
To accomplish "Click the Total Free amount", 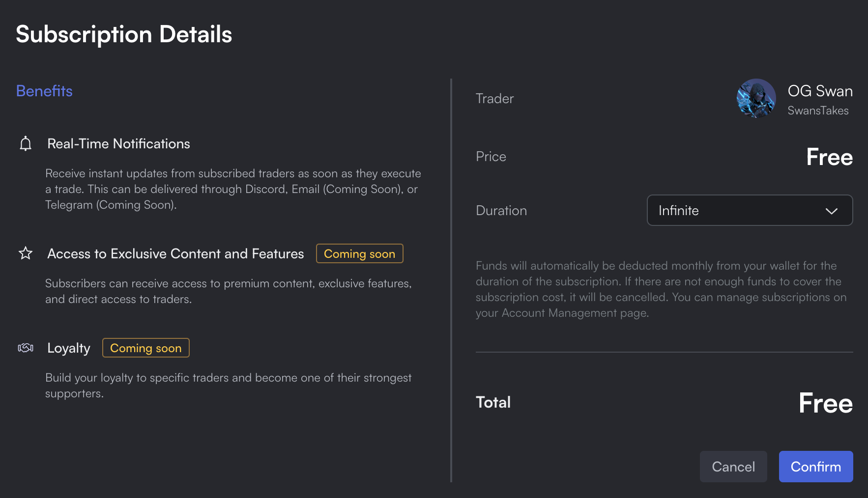I will 825,403.
